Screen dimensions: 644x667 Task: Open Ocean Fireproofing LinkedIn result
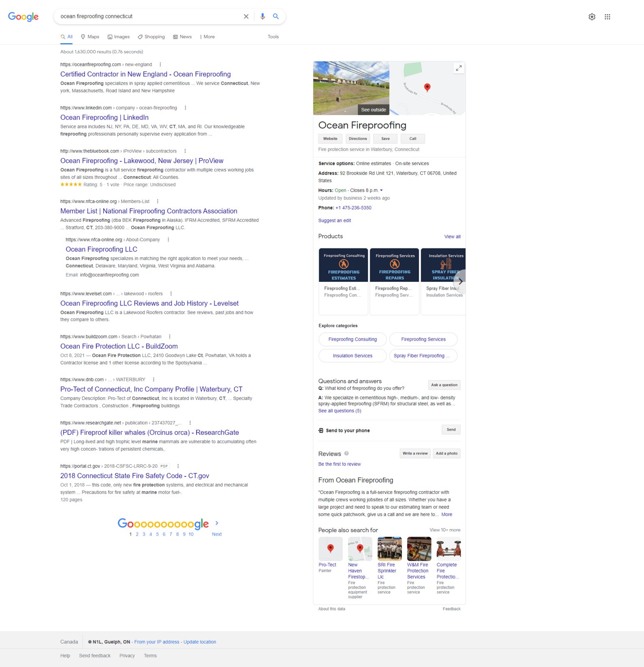[x=105, y=118]
